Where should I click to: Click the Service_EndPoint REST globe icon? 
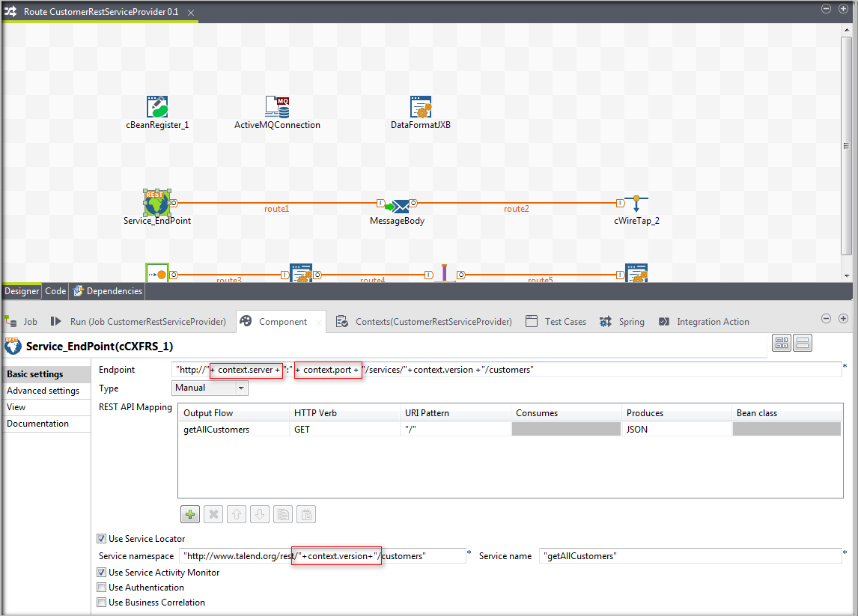[x=156, y=202]
